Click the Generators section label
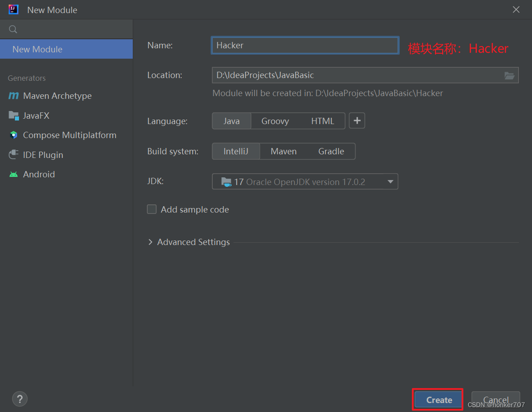 pos(27,78)
